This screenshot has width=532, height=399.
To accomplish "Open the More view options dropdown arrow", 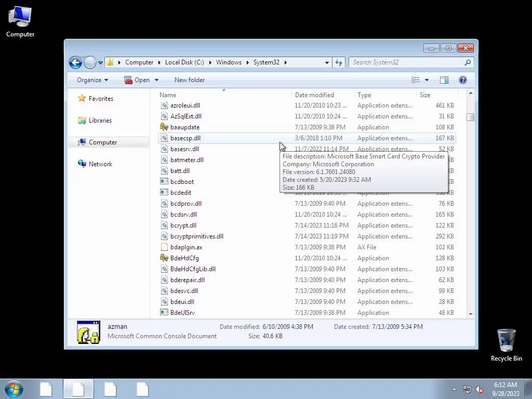I will pos(427,80).
